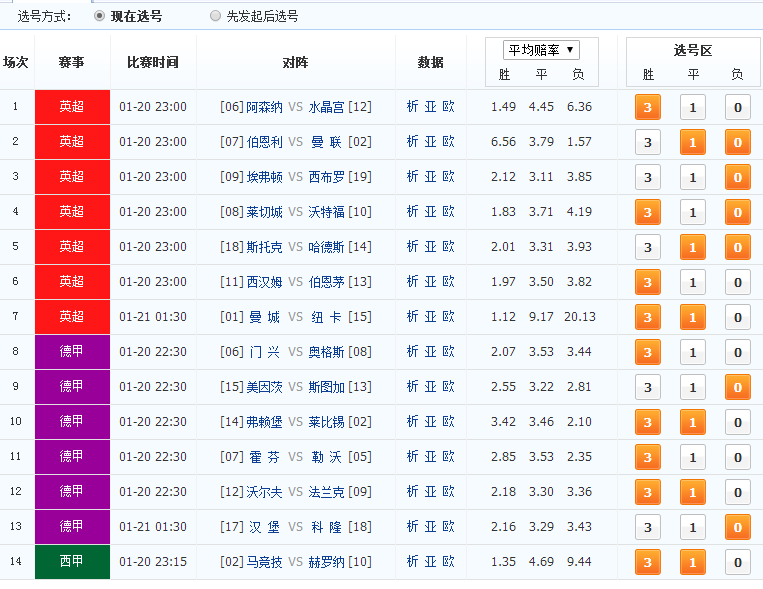The height and width of the screenshot is (589, 763).
Task: Open 沃特福 team link
Action: pyautogui.click(x=327, y=212)
